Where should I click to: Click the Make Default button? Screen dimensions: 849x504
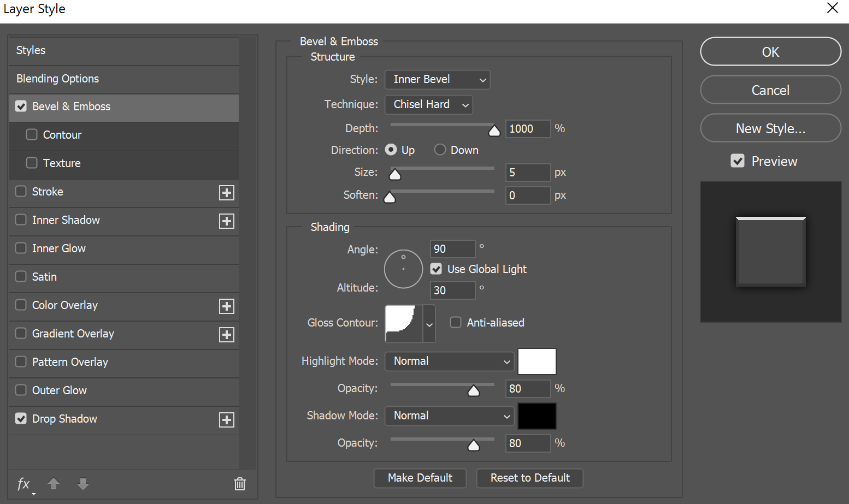coord(420,478)
